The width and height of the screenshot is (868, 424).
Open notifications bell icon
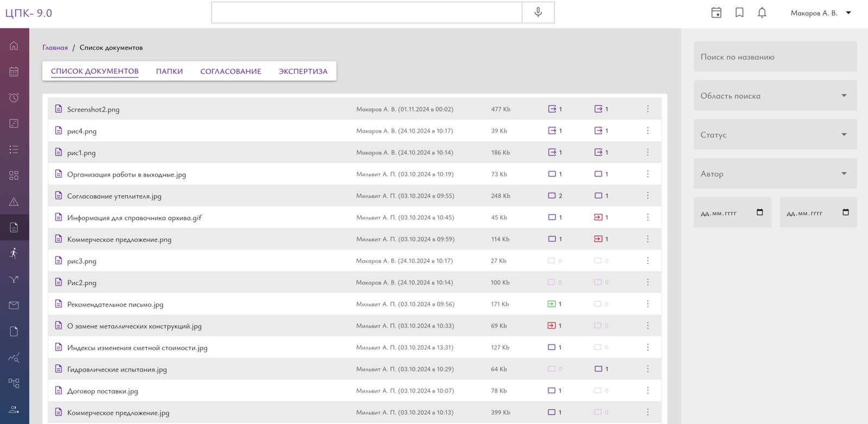762,12
